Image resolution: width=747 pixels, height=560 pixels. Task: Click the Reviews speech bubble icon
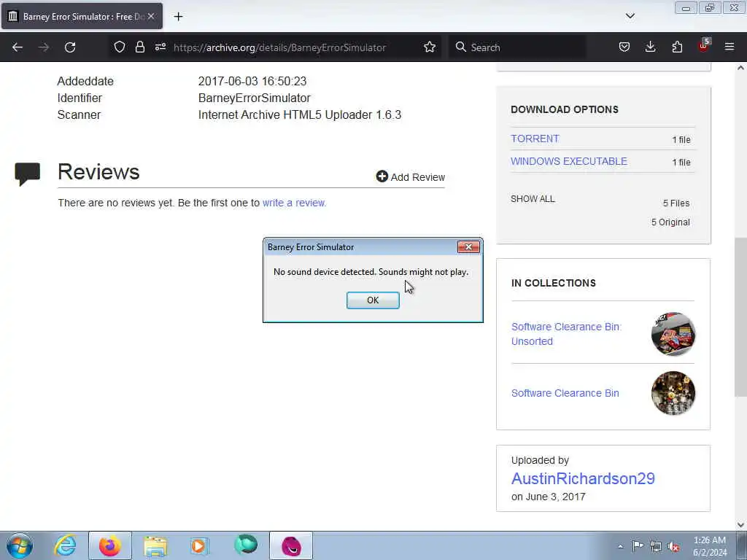(27, 174)
